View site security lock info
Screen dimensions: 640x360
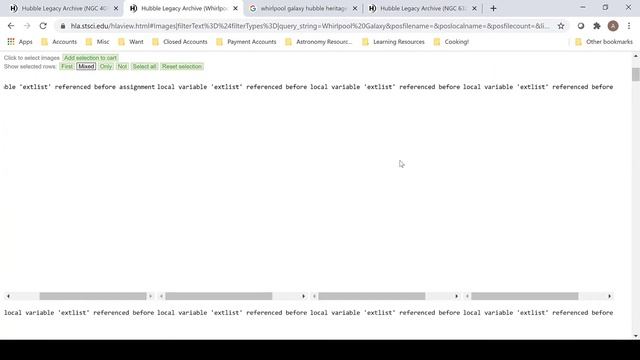coord(63,26)
